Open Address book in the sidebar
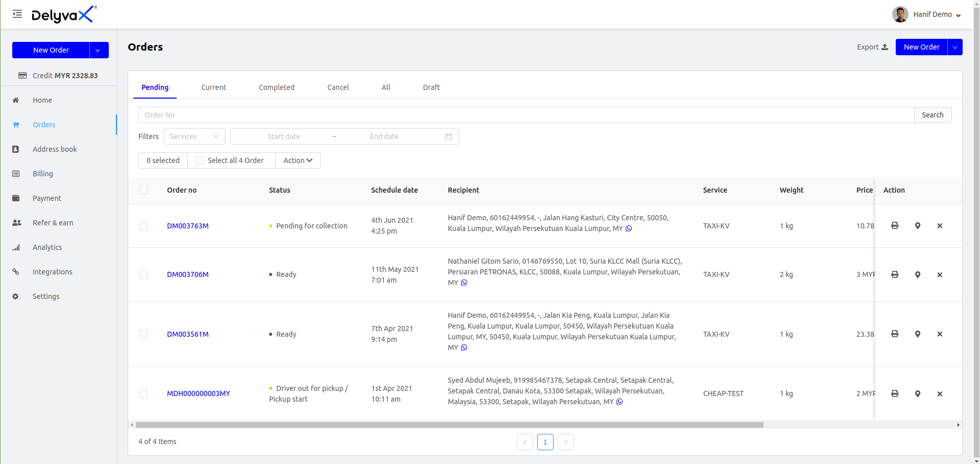This screenshot has width=980, height=464. click(x=55, y=149)
